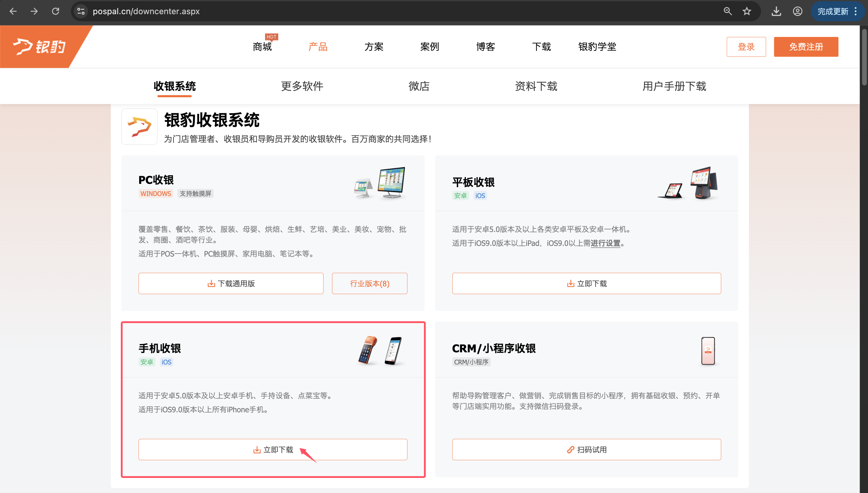868x493 pixels.
Task: Open the 行业版本(8) options
Action: coord(370,283)
